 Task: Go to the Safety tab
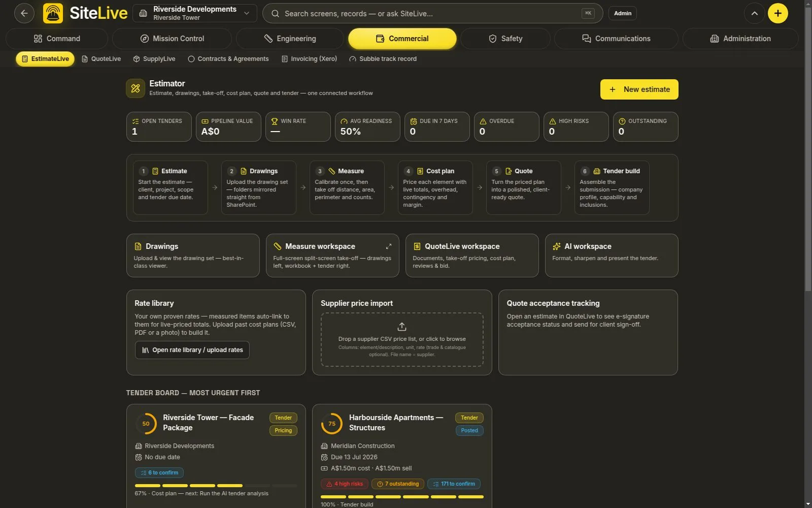(505, 39)
